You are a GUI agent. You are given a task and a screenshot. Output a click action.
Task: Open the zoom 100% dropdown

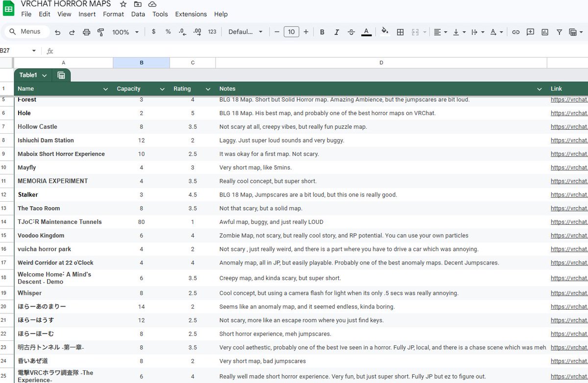point(125,32)
